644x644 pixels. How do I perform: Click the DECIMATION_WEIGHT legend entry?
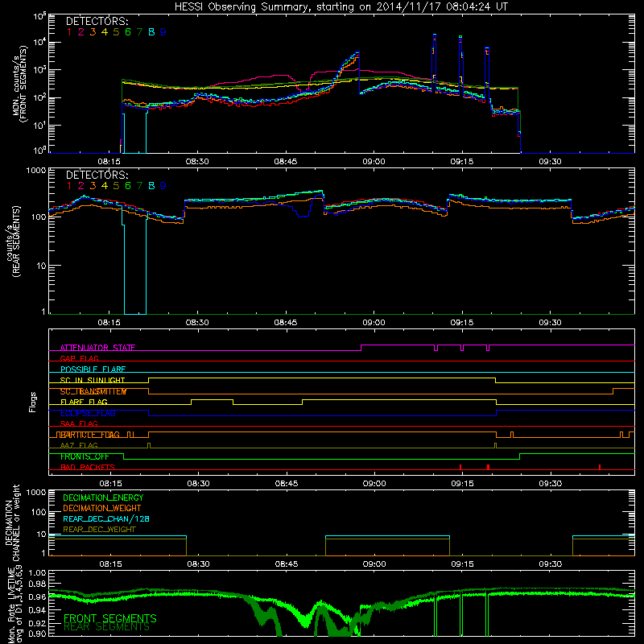point(102,508)
